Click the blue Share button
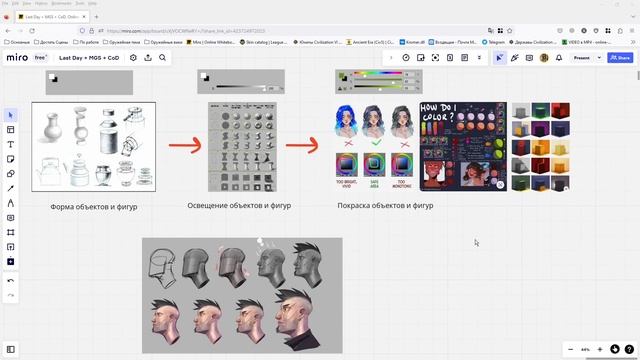 (x=620, y=58)
